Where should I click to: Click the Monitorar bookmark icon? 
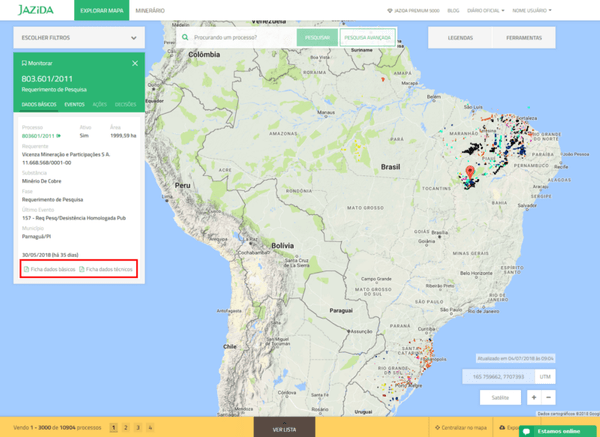tap(24, 63)
